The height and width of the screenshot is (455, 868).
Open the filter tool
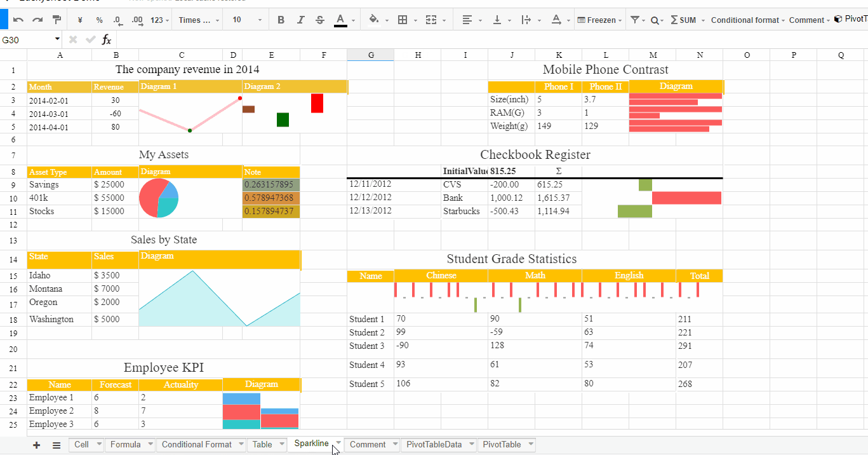(x=634, y=20)
